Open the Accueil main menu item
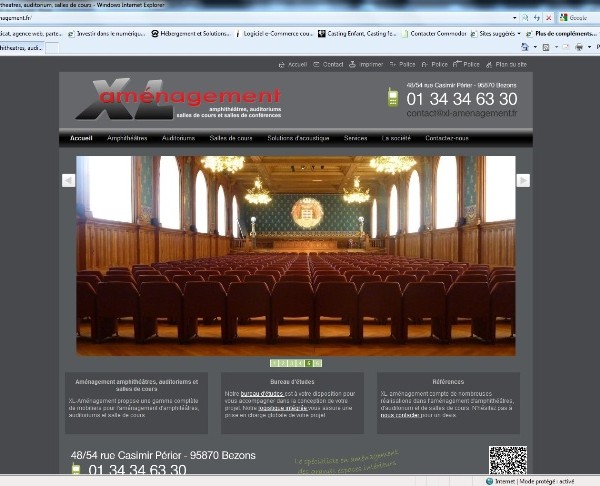Image resolution: width=600 pixels, height=486 pixels. click(x=81, y=138)
